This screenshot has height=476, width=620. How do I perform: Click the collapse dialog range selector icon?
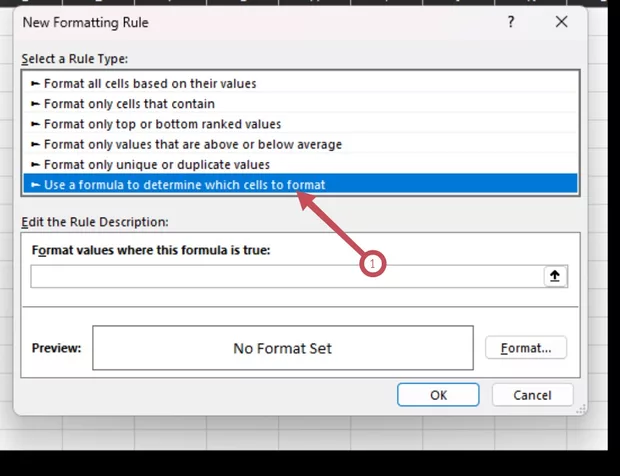(x=557, y=276)
